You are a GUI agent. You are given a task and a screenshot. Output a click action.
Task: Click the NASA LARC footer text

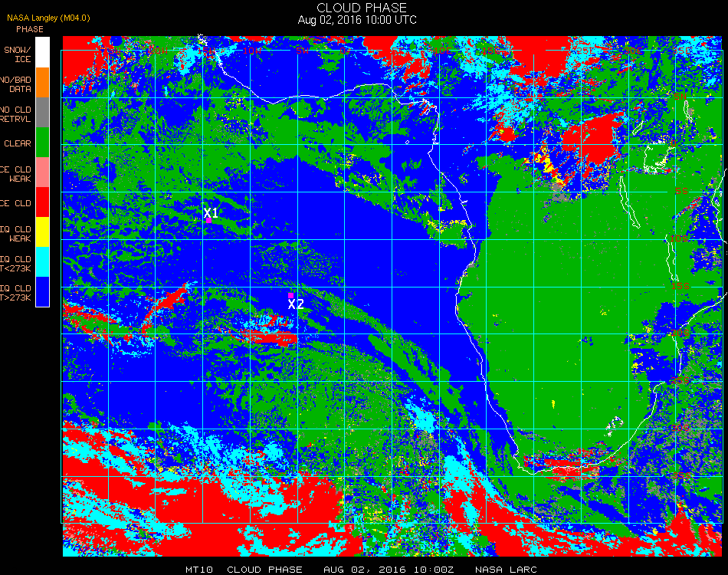click(x=506, y=570)
